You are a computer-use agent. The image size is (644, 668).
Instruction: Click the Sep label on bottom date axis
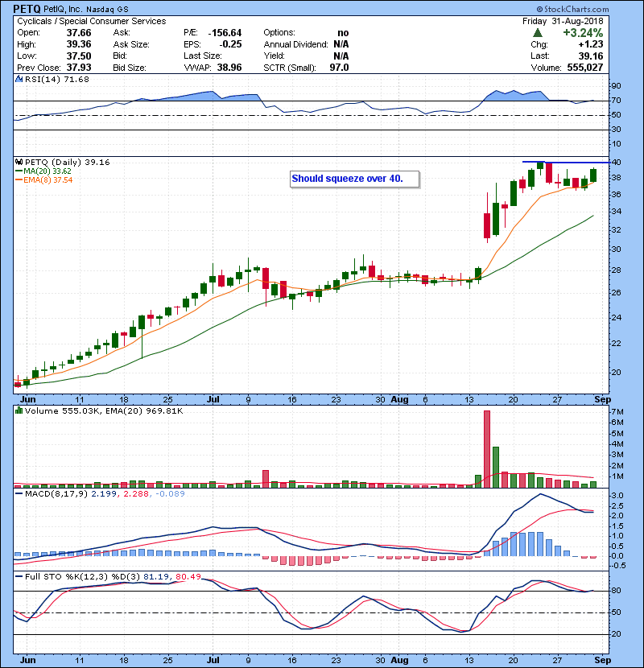coord(602,660)
